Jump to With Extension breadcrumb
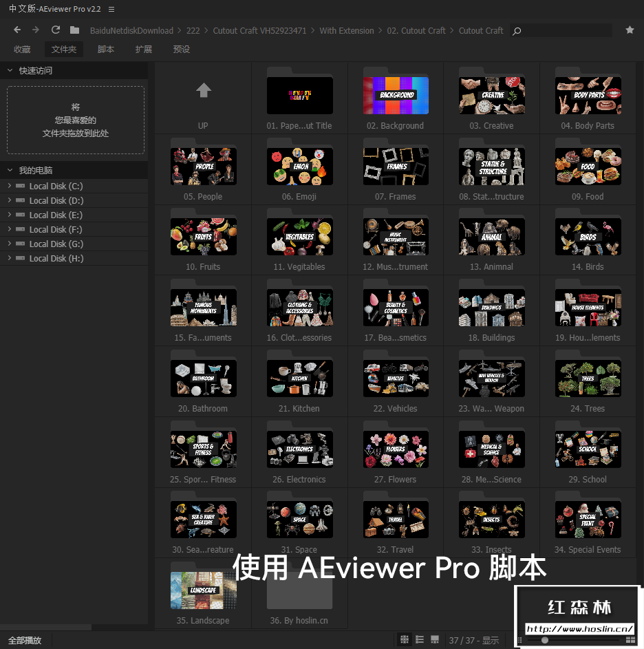 pos(346,31)
